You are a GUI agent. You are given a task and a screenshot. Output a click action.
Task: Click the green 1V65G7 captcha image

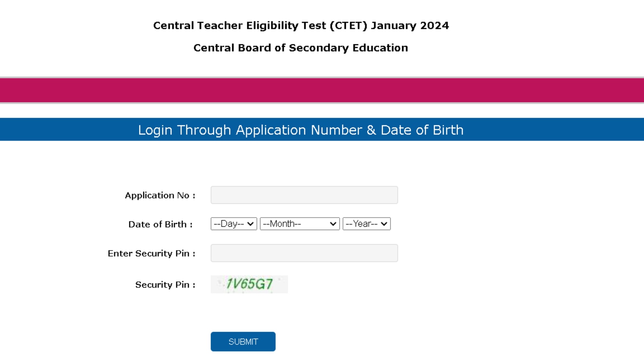tap(249, 284)
